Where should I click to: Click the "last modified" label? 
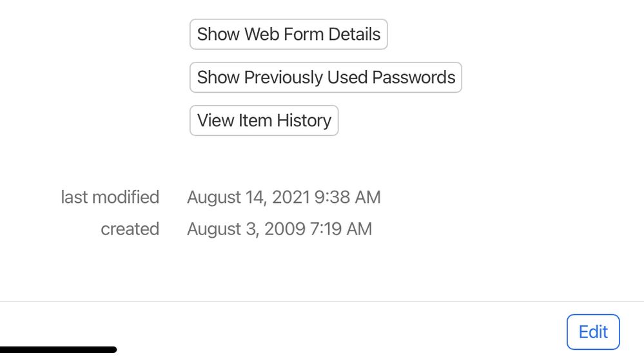click(x=110, y=197)
